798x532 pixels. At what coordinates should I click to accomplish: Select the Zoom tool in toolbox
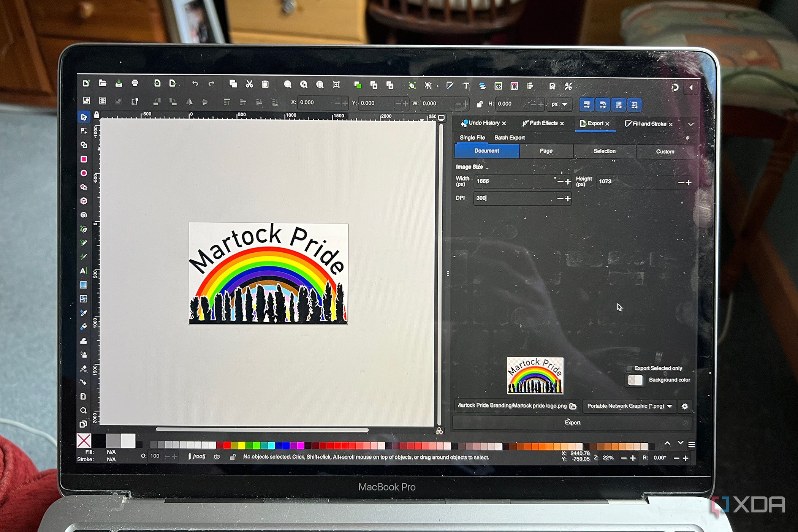tap(84, 410)
